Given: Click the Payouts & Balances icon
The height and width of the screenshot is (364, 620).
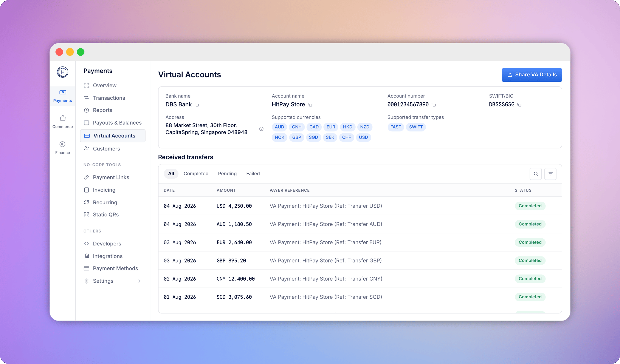Looking at the screenshot, I should pyautogui.click(x=86, y=123).
